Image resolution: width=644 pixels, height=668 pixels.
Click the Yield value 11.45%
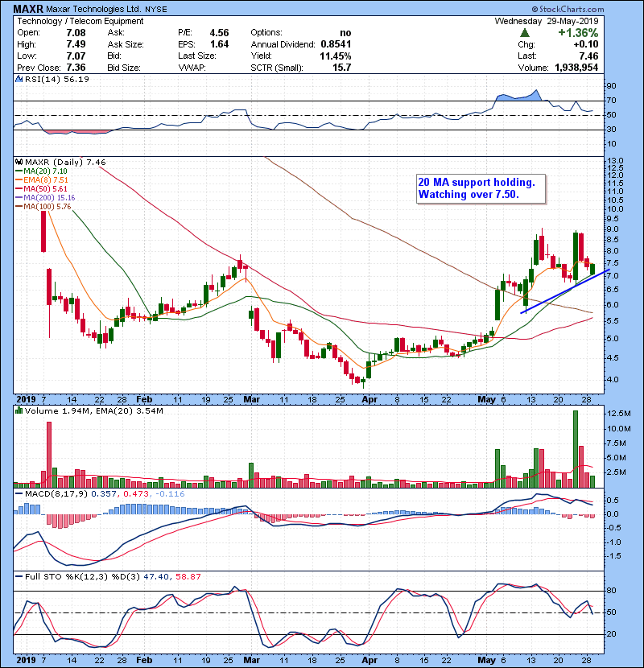point(336,56)
